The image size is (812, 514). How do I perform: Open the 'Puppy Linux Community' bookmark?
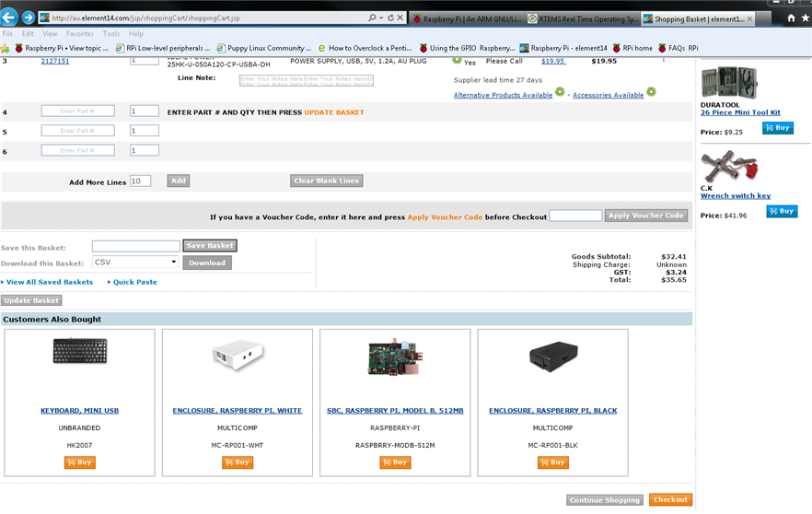tap(263, 48)
